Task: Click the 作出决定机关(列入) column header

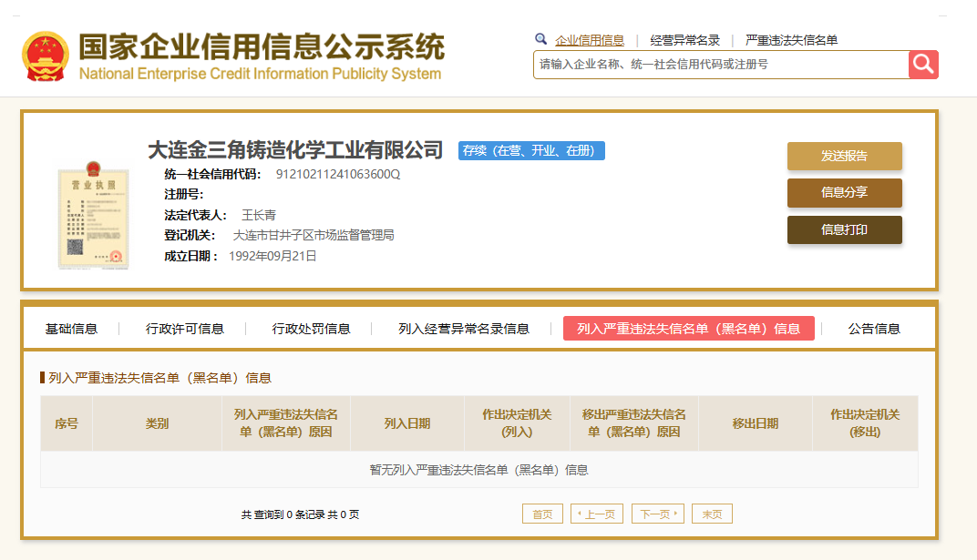Action: (x=517, y=423)
